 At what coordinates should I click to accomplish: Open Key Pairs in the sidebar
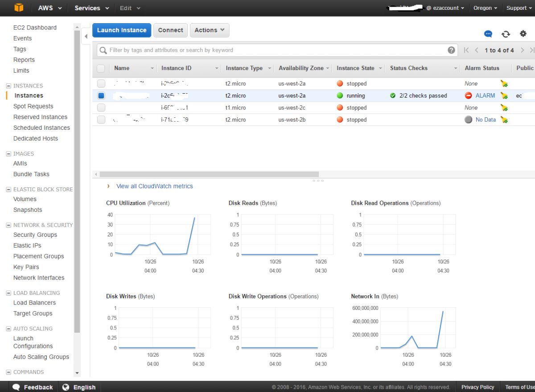tap(26, 267)
